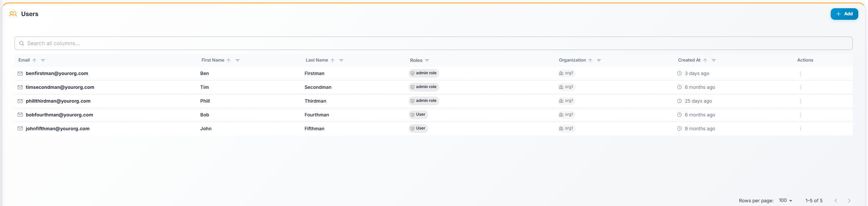Image resolution: width=868 pixels, height=206 pixels.
Task: Sort by Organization arrow icon
Action: pyautogui.click(x=590, y=60)
